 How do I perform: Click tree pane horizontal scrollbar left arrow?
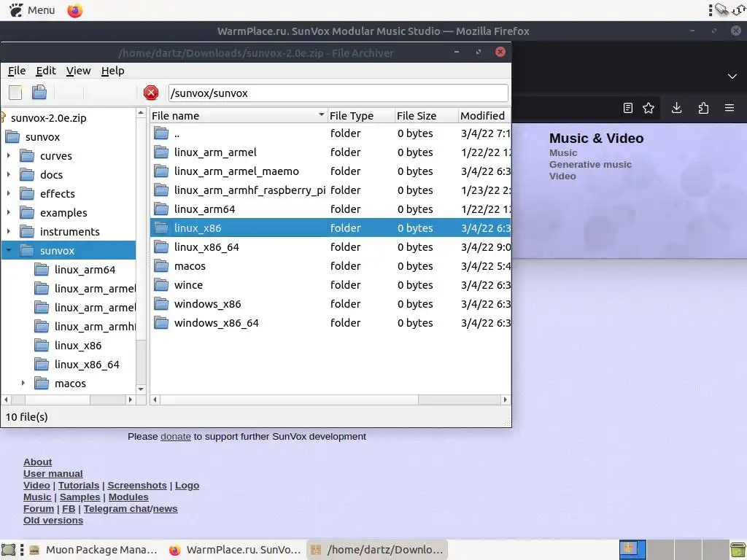6,400
